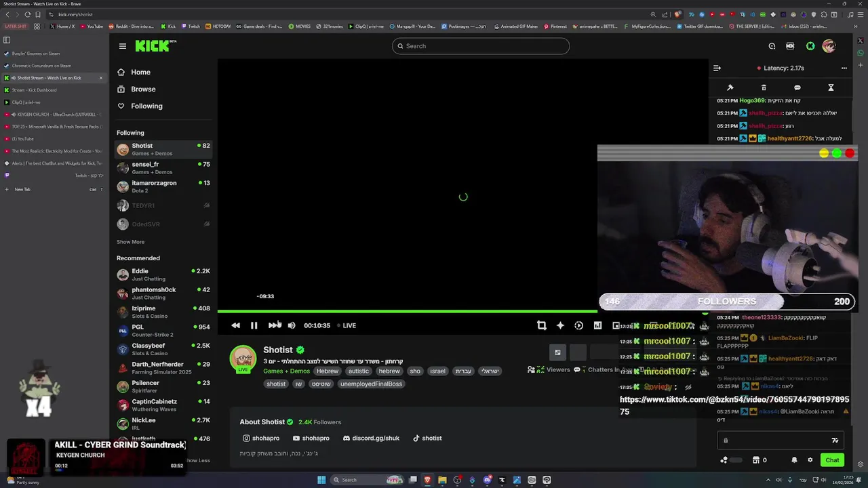
Task: Click the chat notification bell icon
Action: (794, 460)
